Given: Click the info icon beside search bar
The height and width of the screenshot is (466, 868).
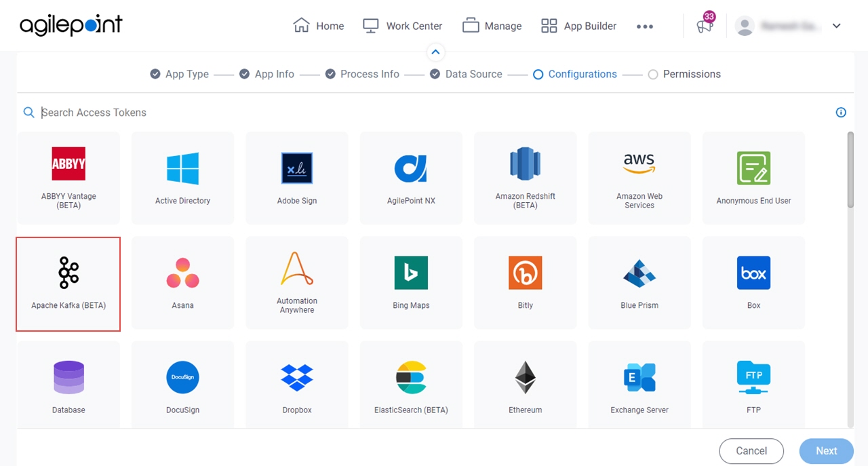Looking at the screenshot, I should point(841,113).
